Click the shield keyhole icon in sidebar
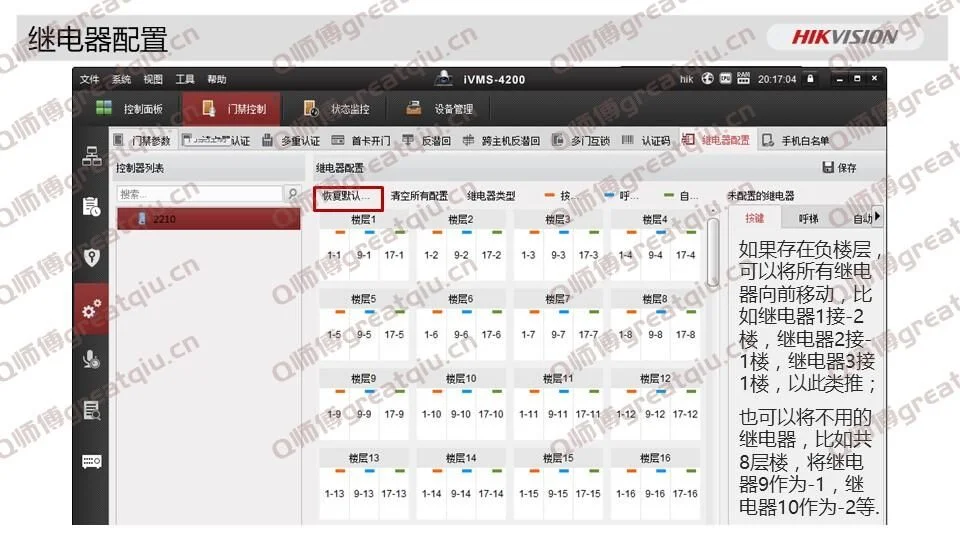This screenshot has height=540, width=960. (92, 257)
